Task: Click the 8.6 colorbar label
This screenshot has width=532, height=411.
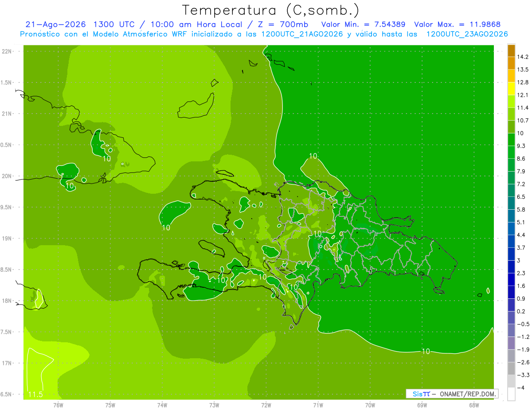Action: (521, 159)
